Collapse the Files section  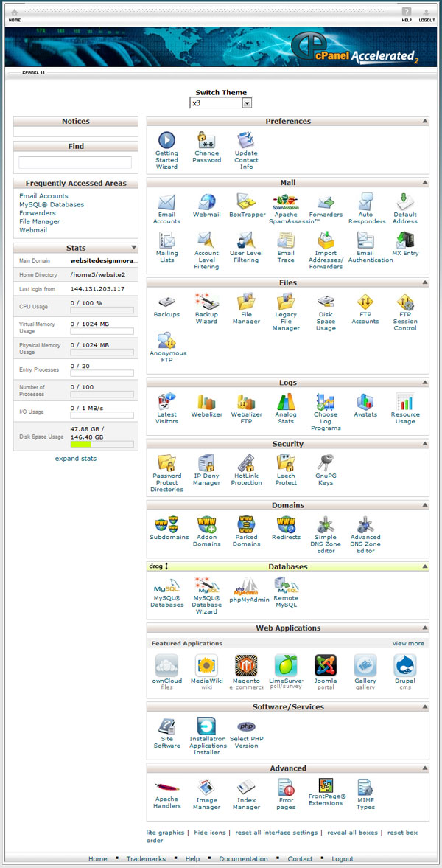point(424,282)
